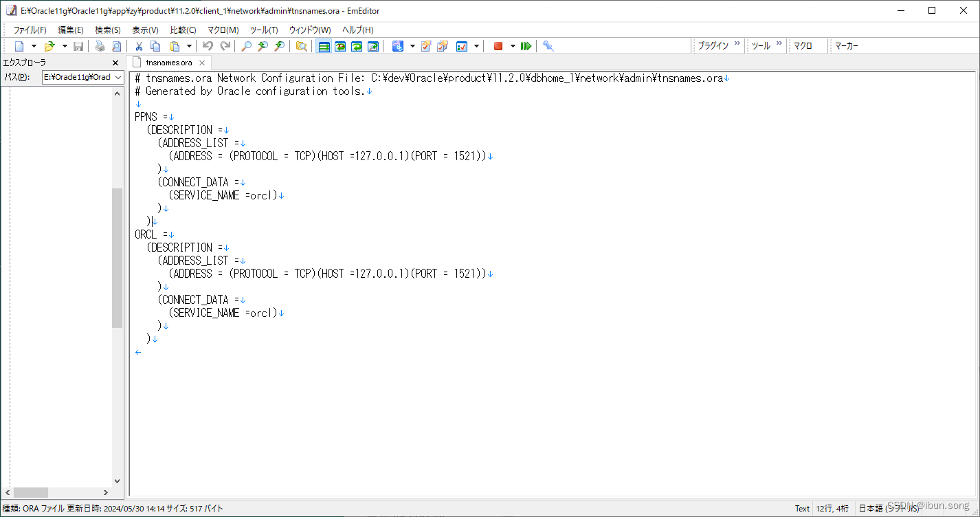Click the Customize checklist icon
The width and height of the screenshot is (980, 517).
tap(462, 46)
